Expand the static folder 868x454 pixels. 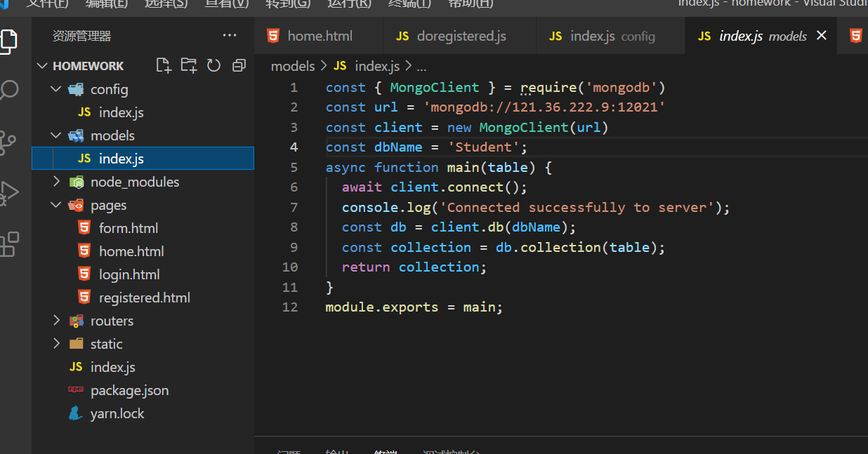click(106, 344)
